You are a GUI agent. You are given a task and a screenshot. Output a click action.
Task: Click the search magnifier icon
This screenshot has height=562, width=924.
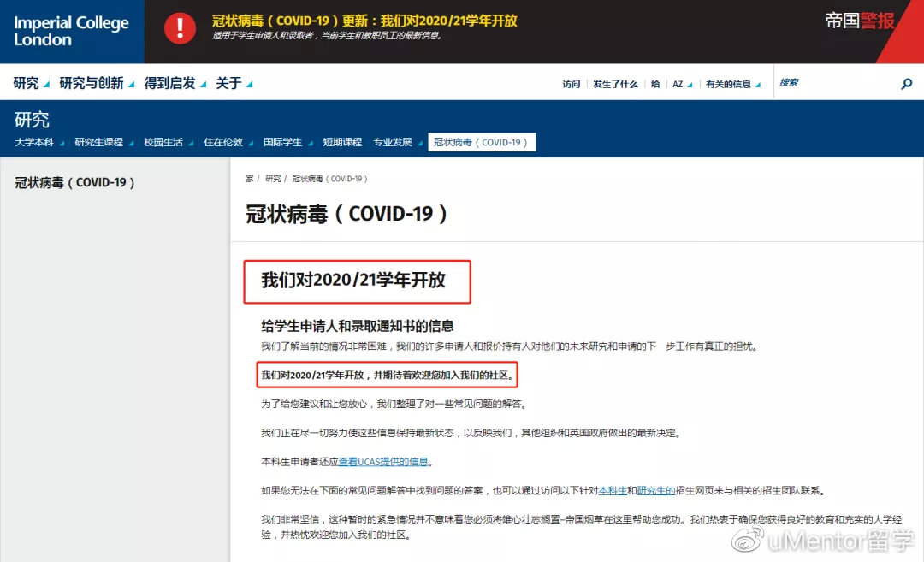[907, 84]
